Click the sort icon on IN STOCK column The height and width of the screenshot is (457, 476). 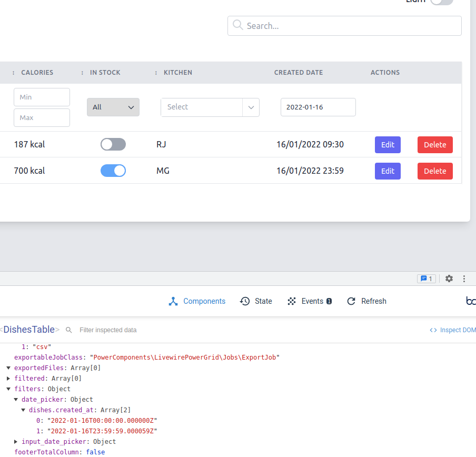click(82, 72)
